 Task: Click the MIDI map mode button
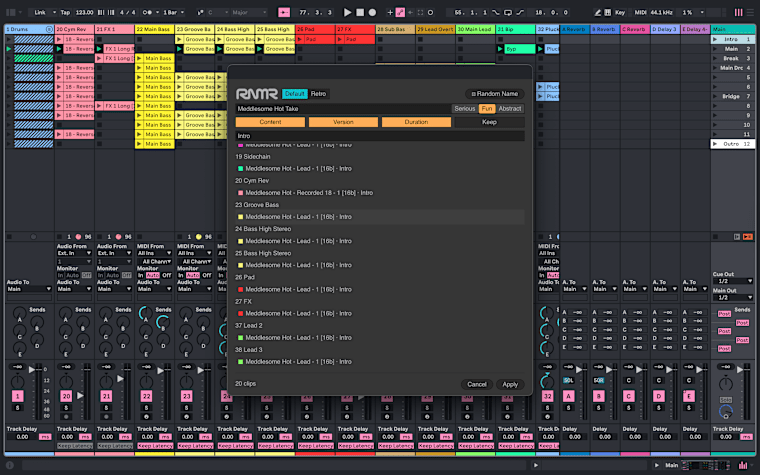pos(640,12)
